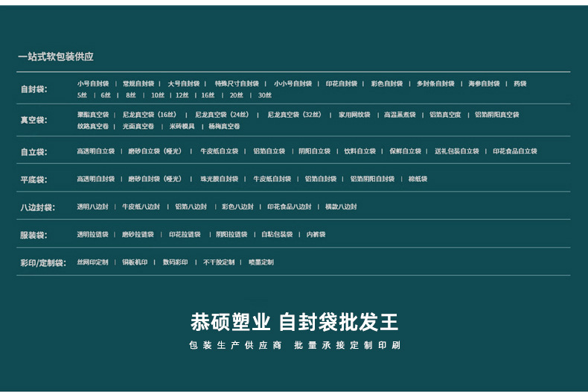Open the 光面真空卷 link

138,126
